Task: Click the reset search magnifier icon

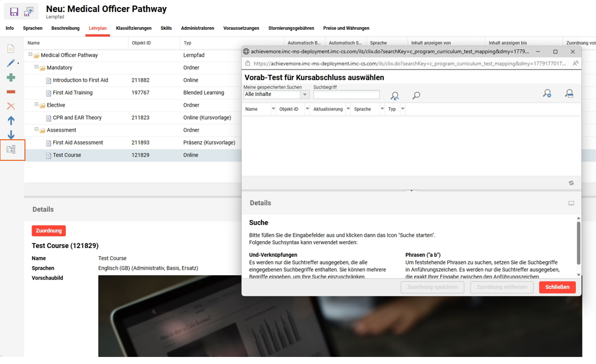Action: click(395, 96)
